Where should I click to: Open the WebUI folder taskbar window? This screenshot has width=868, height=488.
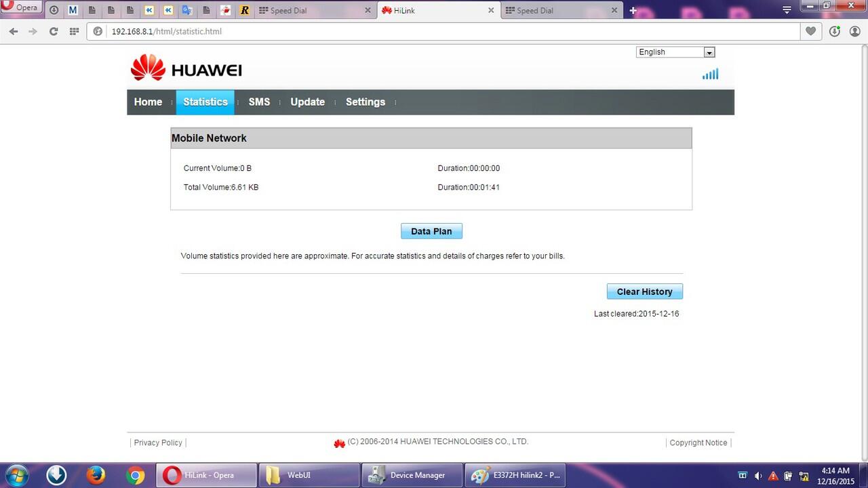[x=309, y=475]
